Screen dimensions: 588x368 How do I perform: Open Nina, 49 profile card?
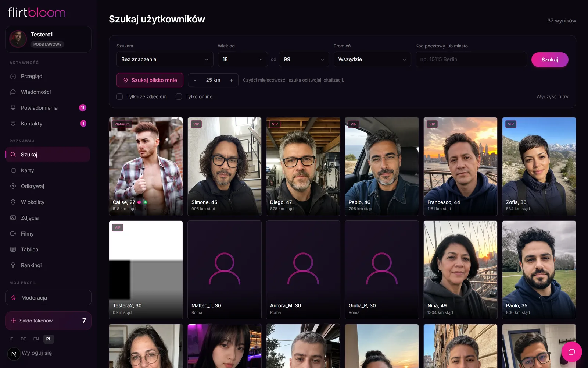460,270
